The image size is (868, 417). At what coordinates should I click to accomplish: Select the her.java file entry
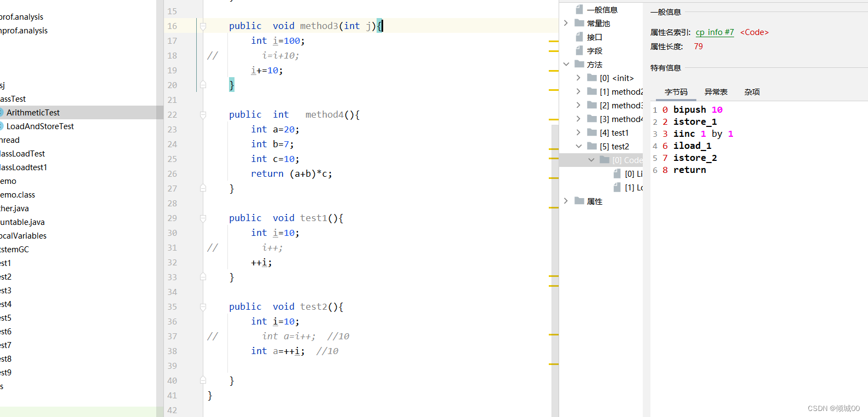click(14, 208)
